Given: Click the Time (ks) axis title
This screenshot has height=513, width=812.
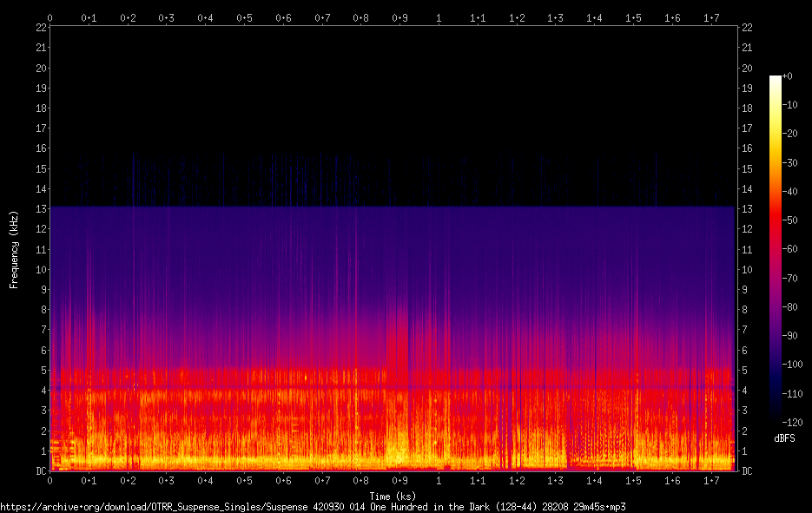Looking at the screenshot, I should [393, 496].
